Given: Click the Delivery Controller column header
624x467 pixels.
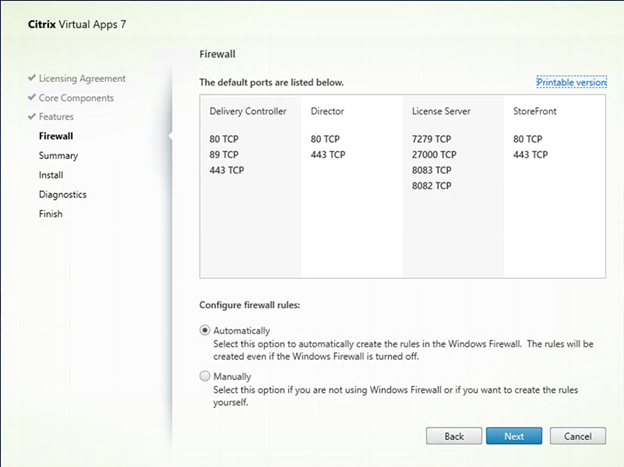Looking at the screenshot, I should 248,111.
